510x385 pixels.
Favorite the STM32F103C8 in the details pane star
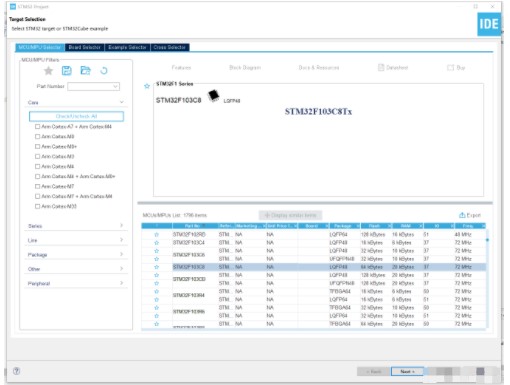(x=147, y=86)
